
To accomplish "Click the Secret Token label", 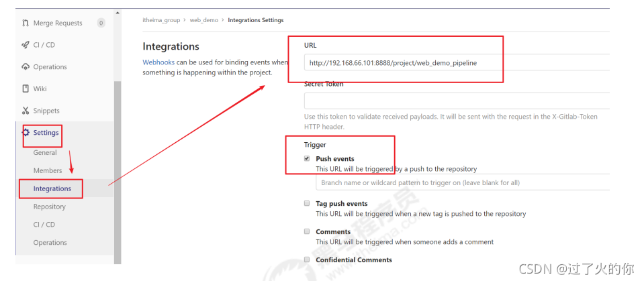I will [324, 84].
